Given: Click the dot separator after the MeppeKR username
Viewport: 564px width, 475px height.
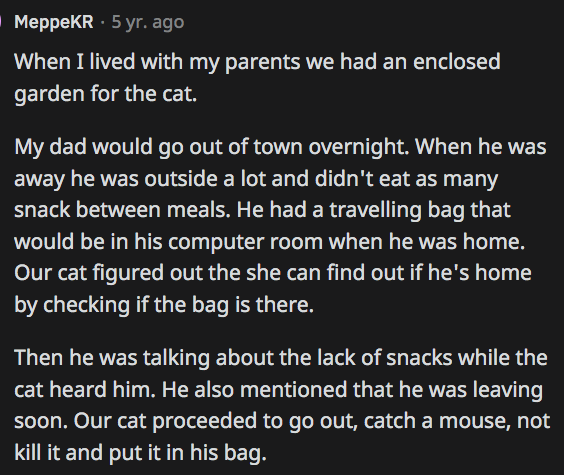Looking at the screenshot, I should [103, 23].
